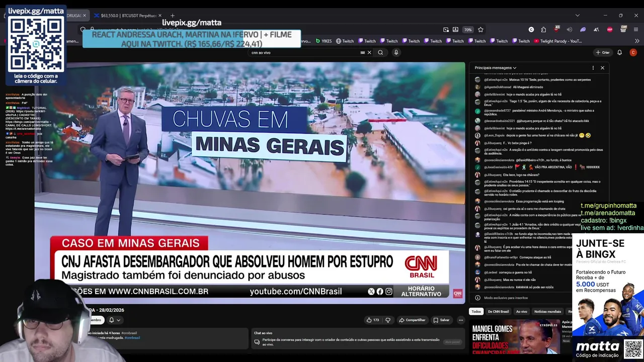
Task: Open the channel notification bell dropdown
Action: [x=115, y=320]
